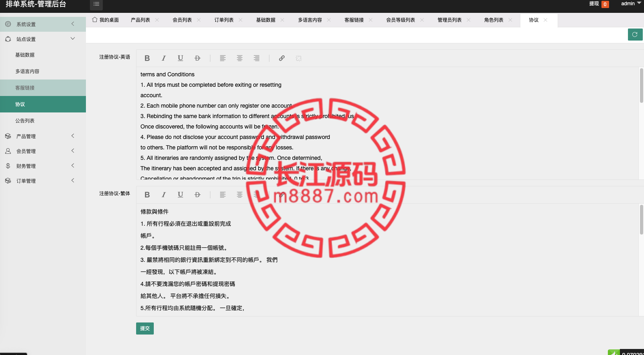644x355 pixels.
Task: Toggle the sidebar collapse menu icon
Action: (x=96, y=4)
